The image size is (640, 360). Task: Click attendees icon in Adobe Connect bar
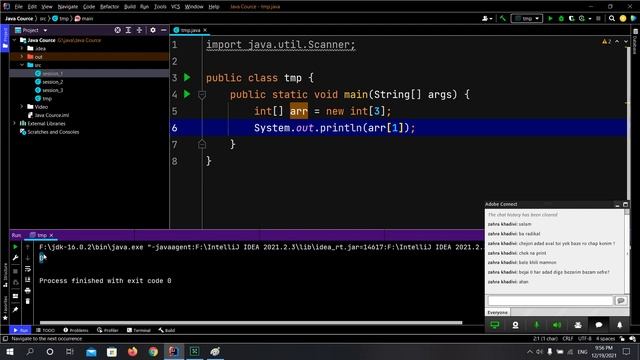(x=578, y=325)
